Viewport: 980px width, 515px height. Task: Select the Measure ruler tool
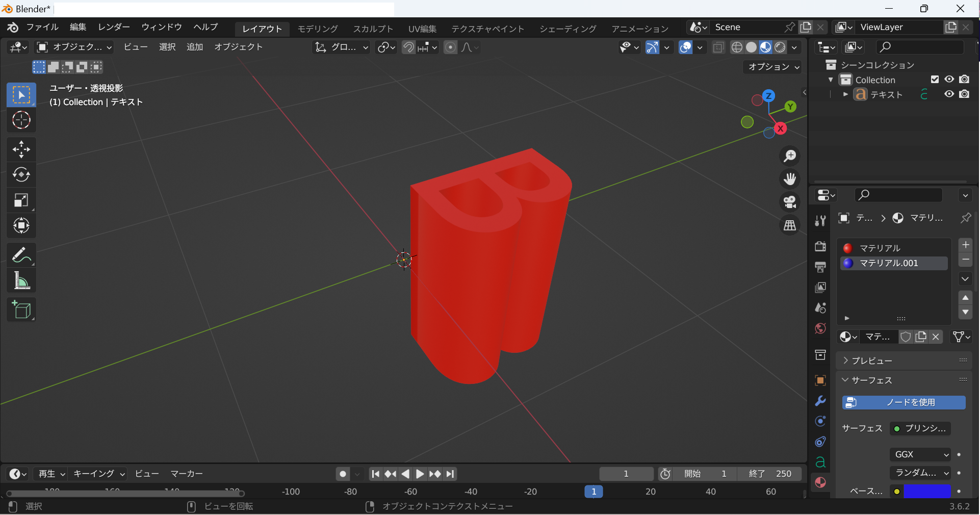tap(21, 280)
